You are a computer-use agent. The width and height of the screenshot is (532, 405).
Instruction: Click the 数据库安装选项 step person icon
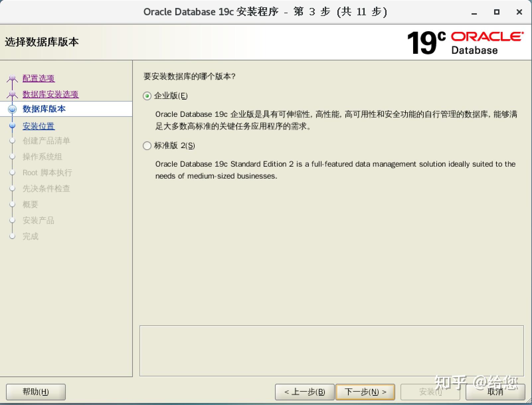(x=13, y=94)
